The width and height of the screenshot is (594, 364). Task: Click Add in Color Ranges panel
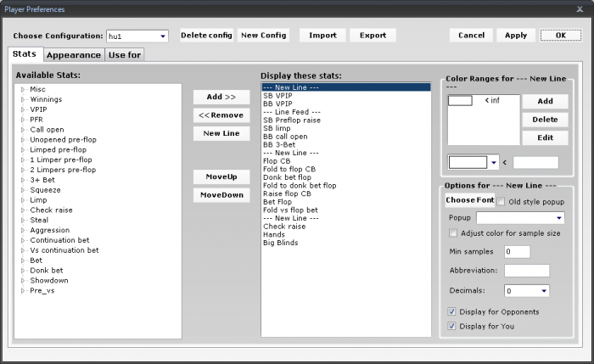tap(545, 101)
